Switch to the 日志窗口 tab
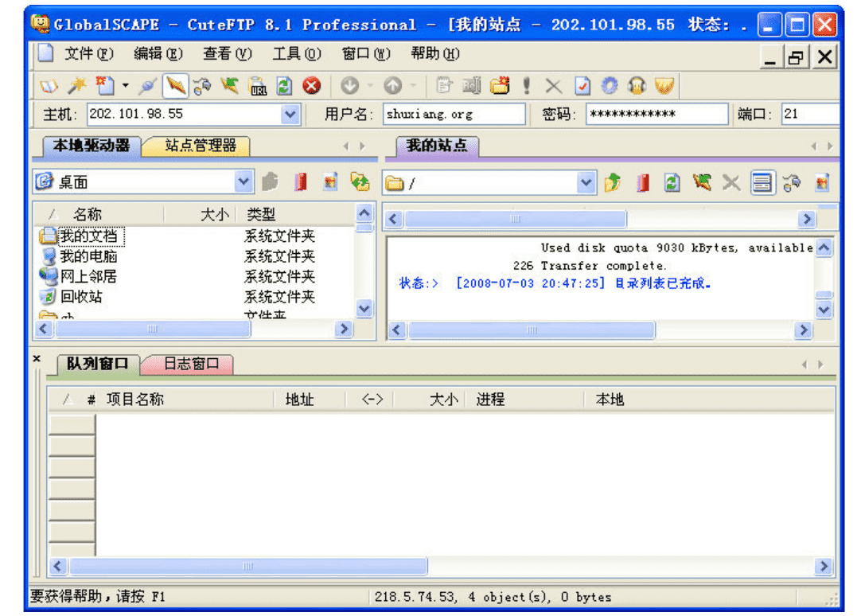This screenshot has width=857, height=616. click(190, 364)
